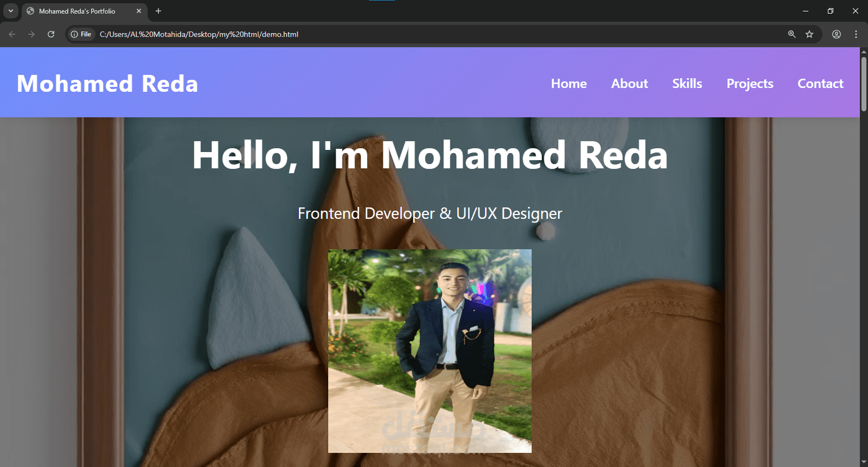The image size is (868, 467).
Task: Restore down the browser window
Action: (x=831, y=11)
